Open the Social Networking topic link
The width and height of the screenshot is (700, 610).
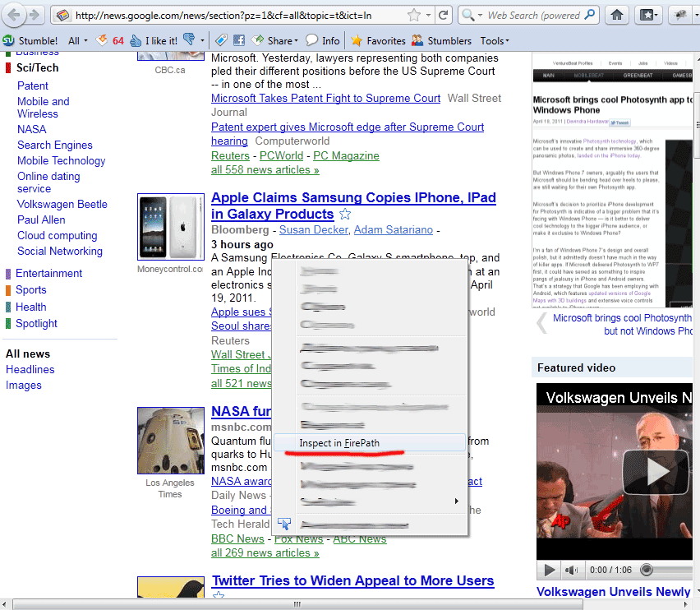[60, 251]
